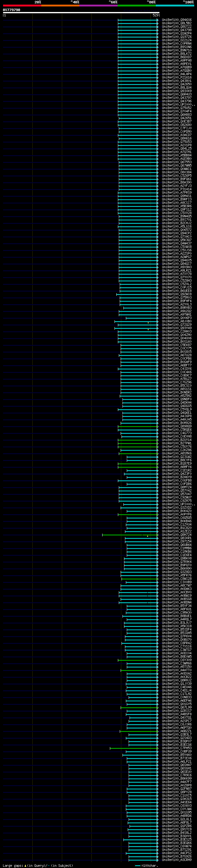197x868 pixels.
Task: Click the cyan alignment bar for A3CRH9
Action: click(x=143, y=860)
